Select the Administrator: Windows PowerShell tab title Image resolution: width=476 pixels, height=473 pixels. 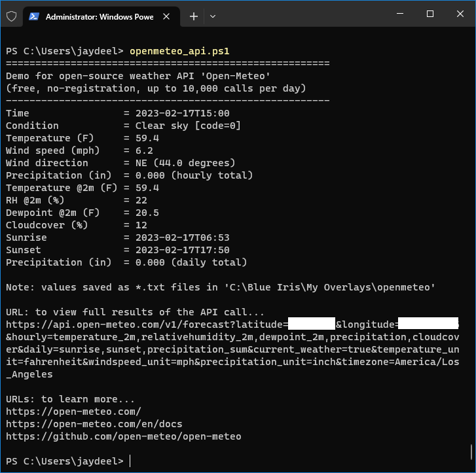[99, 16]
